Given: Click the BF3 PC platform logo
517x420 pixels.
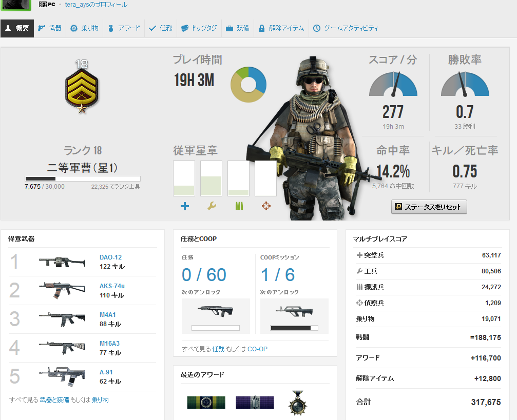Looking at the screenshot, I should click(x=47, y=4).
